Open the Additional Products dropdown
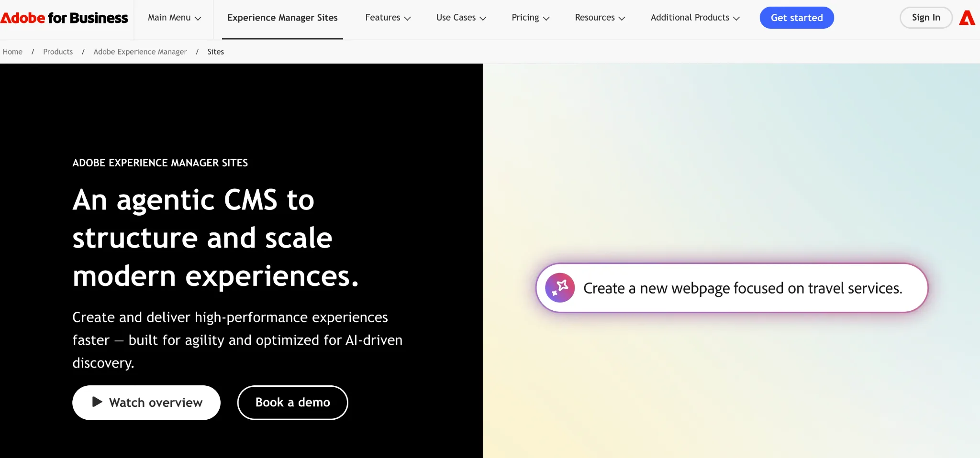 pos(695,18)
